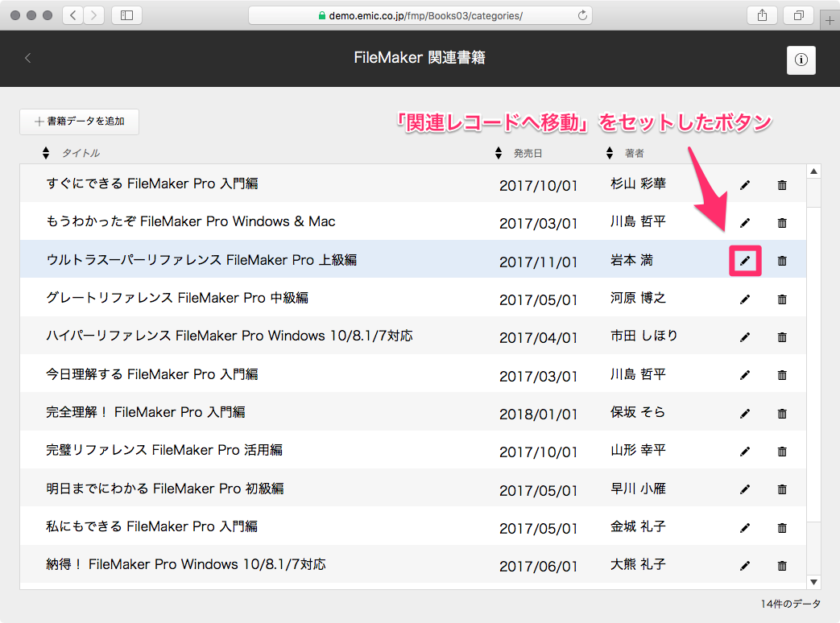
Task: Click Safari back navigation button
Action: pyautogui.click(x=72, y=15)
